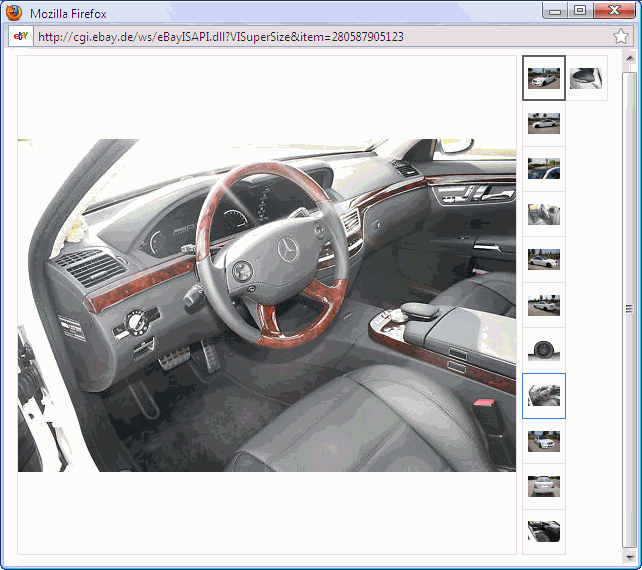Image resolution: width=642 pixels, height=570 pixels.
Task: Maximize the Firefox popup window
Action: click(x=579, y=11)
